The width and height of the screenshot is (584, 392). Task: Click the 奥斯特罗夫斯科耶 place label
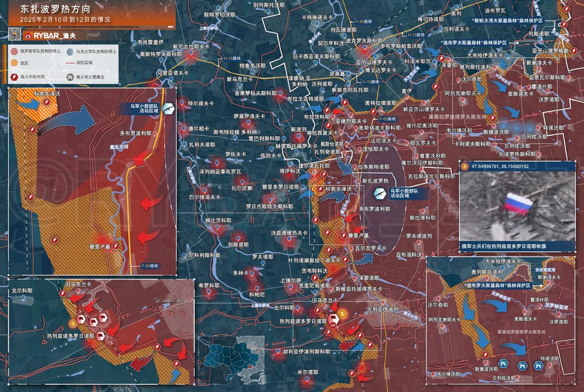pos(161,54)
